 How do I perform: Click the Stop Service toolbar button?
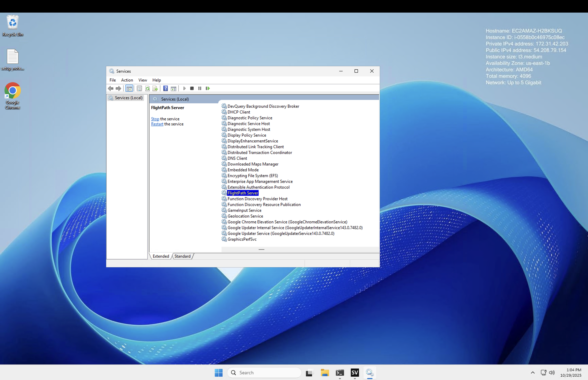(x=192, y=88)
